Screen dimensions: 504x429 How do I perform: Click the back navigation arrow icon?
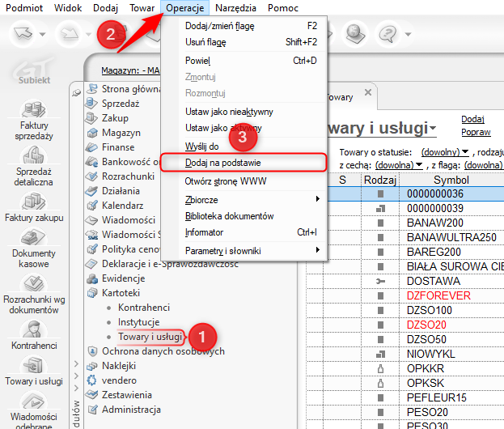(x=23, y=33)
